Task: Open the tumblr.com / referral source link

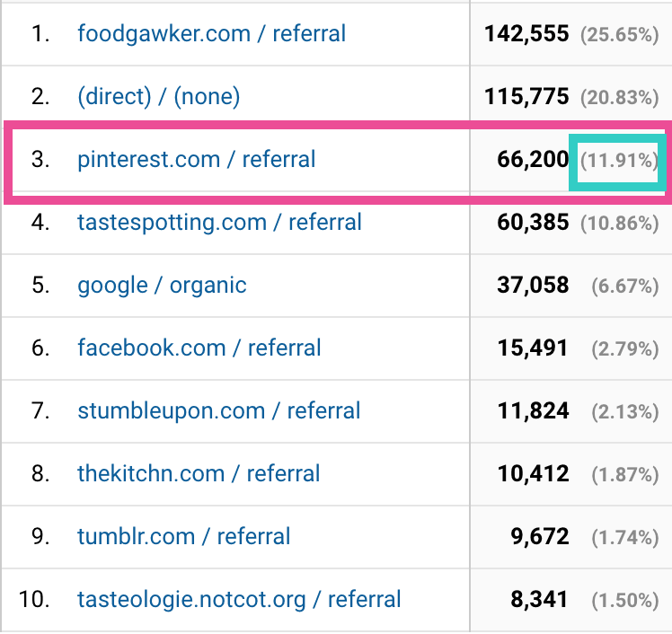Action: (x=183, y=536)
